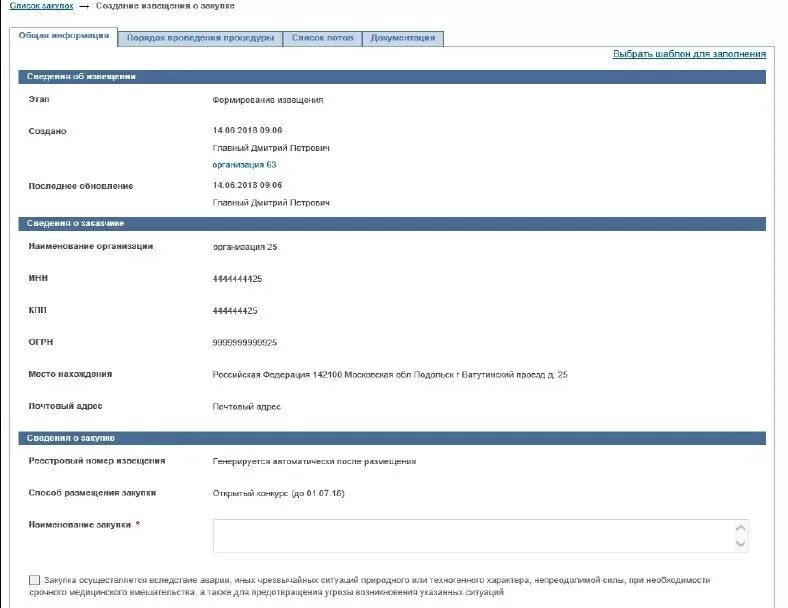
Task: Select the КПП value 444444425
Action: (x=235, y=311)
